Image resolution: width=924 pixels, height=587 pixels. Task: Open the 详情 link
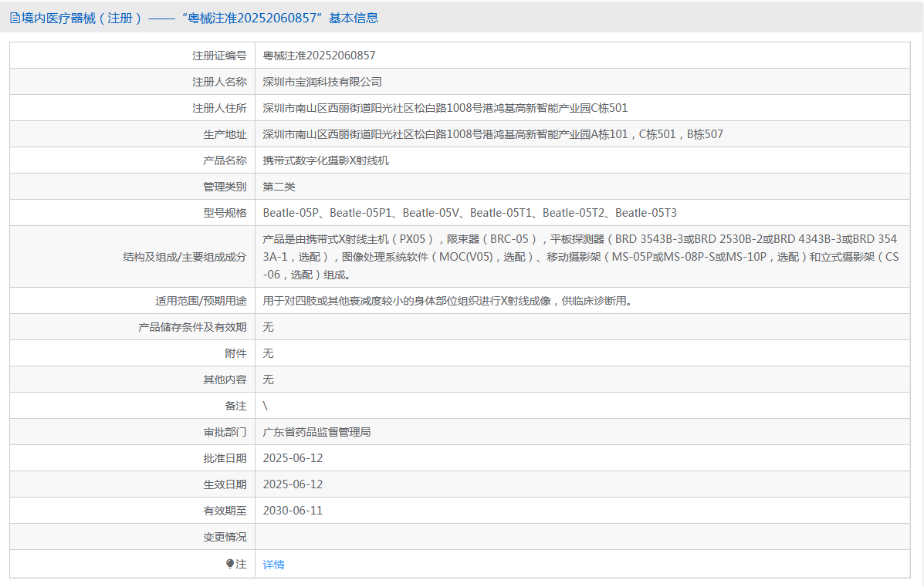point(273,565)
